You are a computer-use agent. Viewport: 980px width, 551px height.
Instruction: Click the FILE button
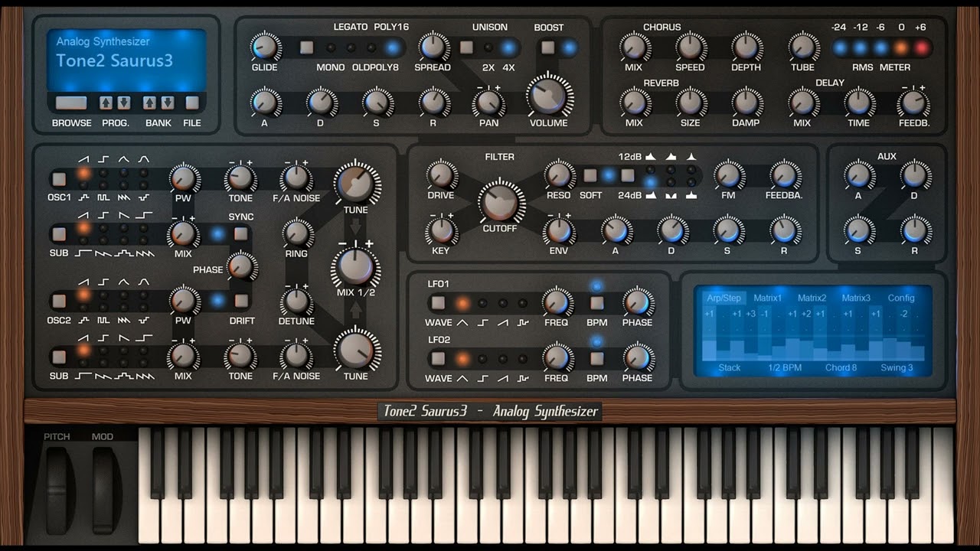(192, 103)
